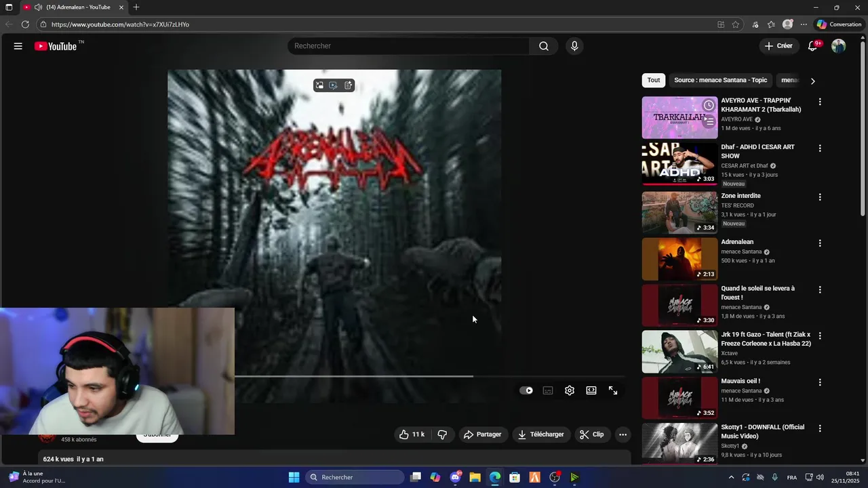Viewport: 868px width, 488px height.
Task: Open the Zone interdite video thumbnail
Action: point(679,213)
